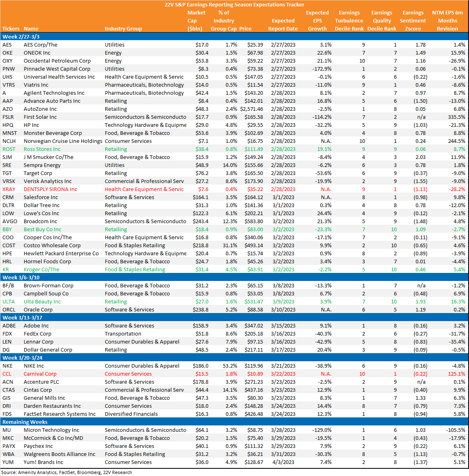Screen dimensions: 469x476
Task: Click green 'Ulta Beauty Inc' name
Action: pos(42,302)
